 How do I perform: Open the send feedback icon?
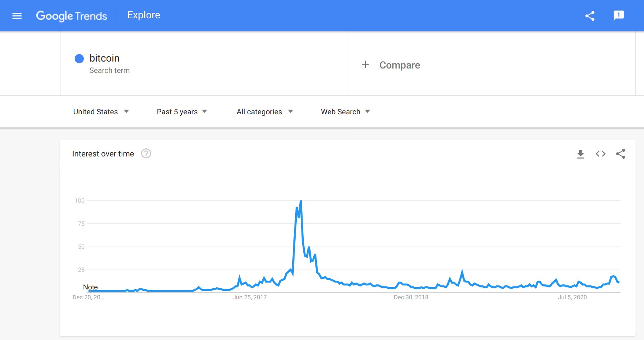click(619, 15)
